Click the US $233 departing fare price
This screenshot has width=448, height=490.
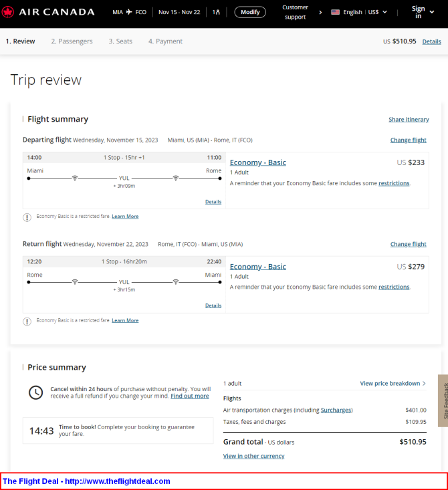coord(411,162)
